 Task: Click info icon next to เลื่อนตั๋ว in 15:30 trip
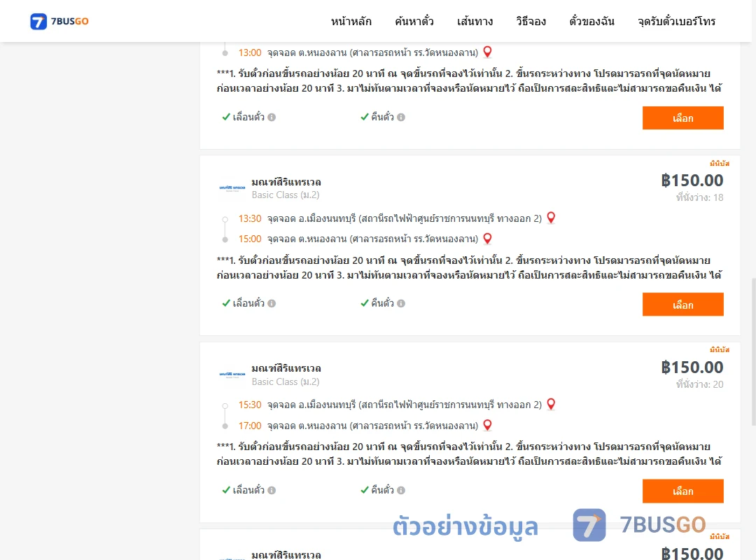click(x=272, y=490)
